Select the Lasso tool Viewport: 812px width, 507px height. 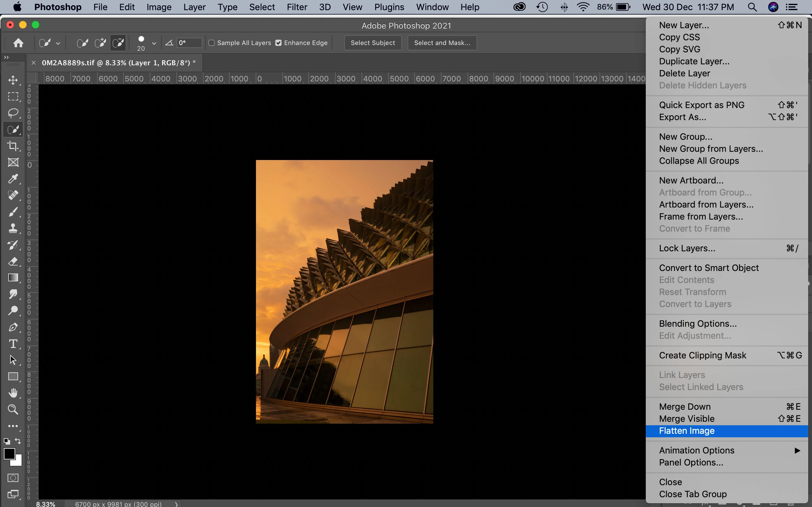(13, 113)
